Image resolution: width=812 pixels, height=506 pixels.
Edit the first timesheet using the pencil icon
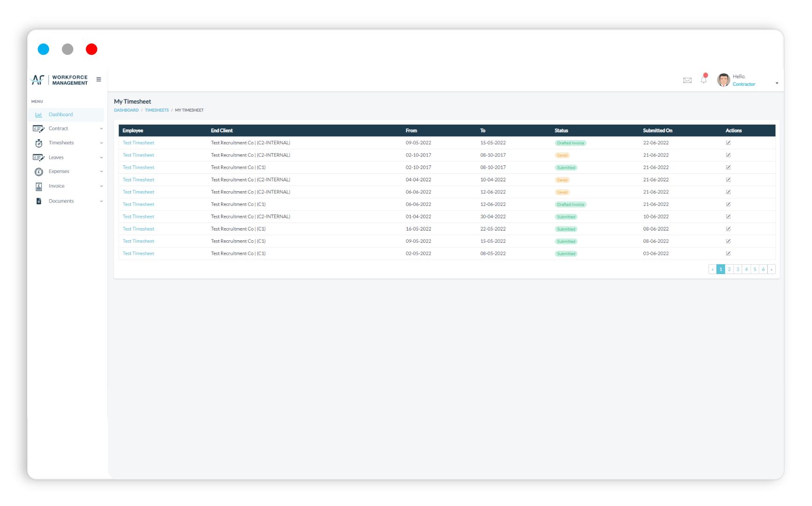pyautogui.click(x=728, y=142)
